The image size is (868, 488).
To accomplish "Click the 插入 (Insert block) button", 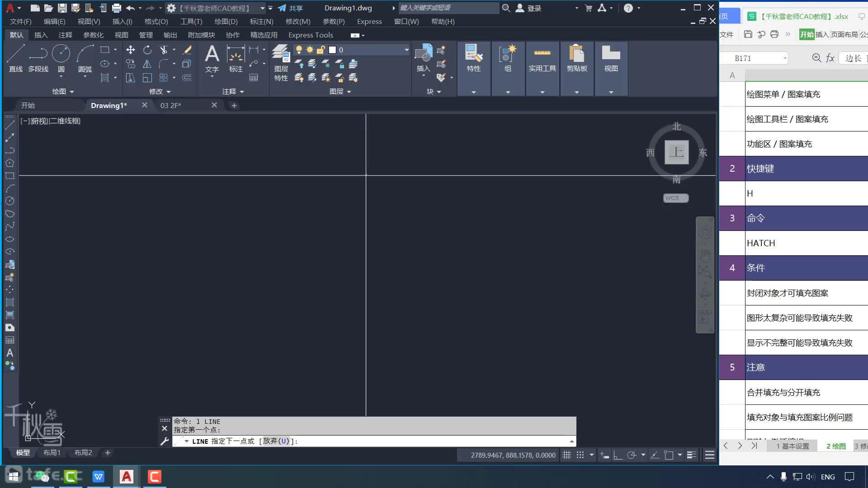I will point(423,59).
